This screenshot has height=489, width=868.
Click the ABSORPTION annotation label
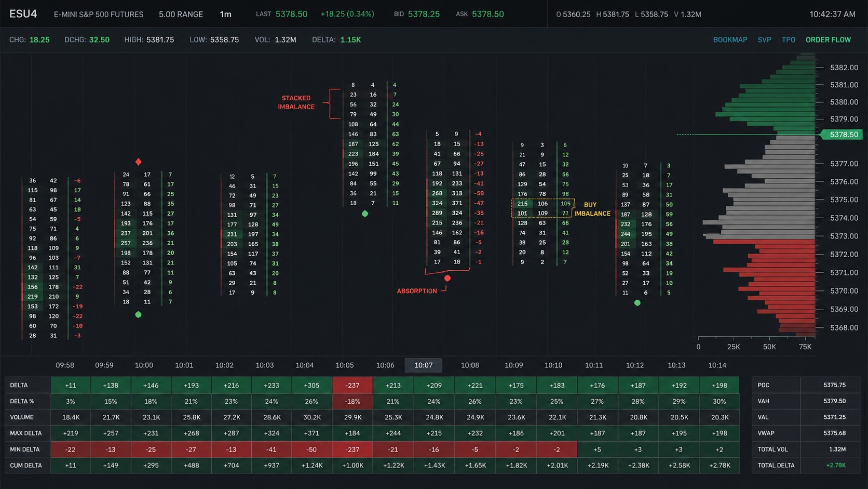point(417,291)
